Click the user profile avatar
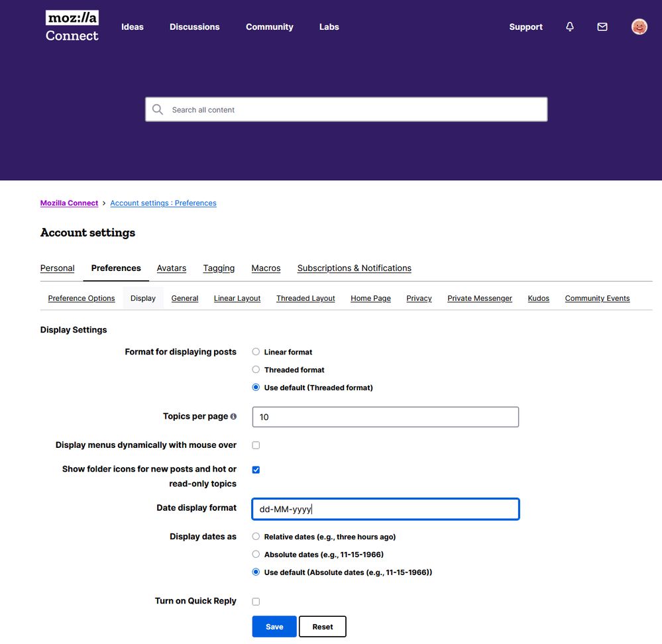Image resolution: width=662 pixels, height=644 pixels. (x=639, y=27)
